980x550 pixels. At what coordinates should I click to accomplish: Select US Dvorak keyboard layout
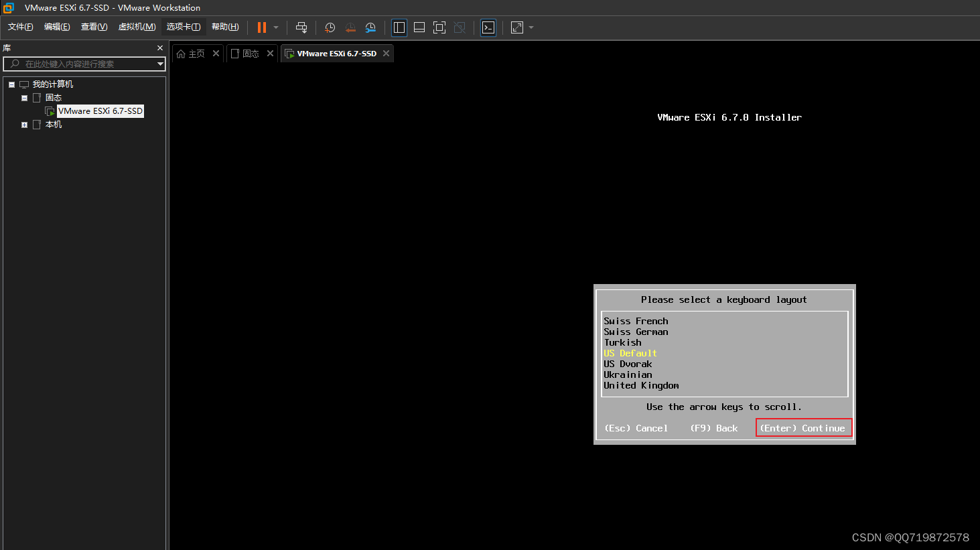coord(628,364)
